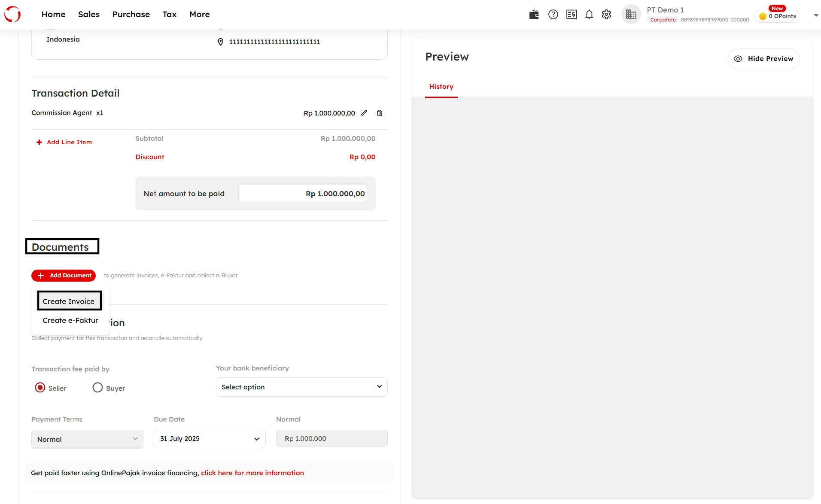Choose Create Invoice from the menu

[69, 301]
